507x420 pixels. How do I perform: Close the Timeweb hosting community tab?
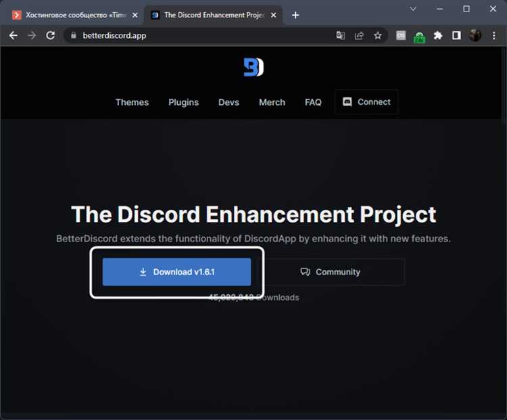pyautogui.click(x=135, y=15)
